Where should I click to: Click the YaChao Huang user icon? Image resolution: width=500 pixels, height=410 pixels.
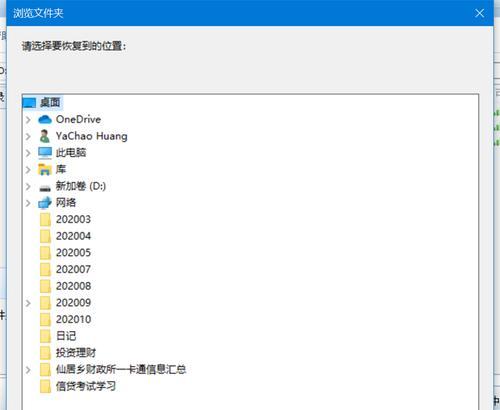[44, 136]
